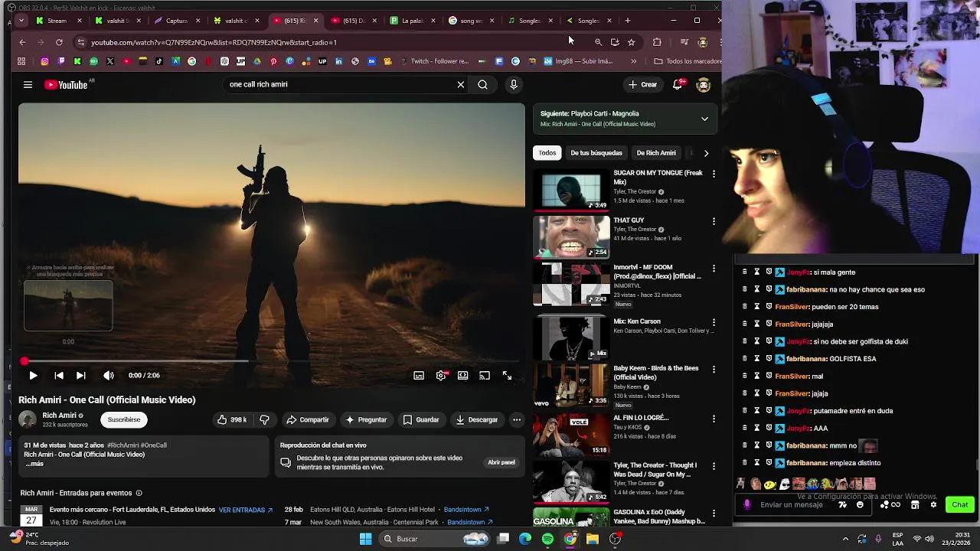Screen dimensions: 980x551
Task: Click the Descargar button
Action: (476, 420)
